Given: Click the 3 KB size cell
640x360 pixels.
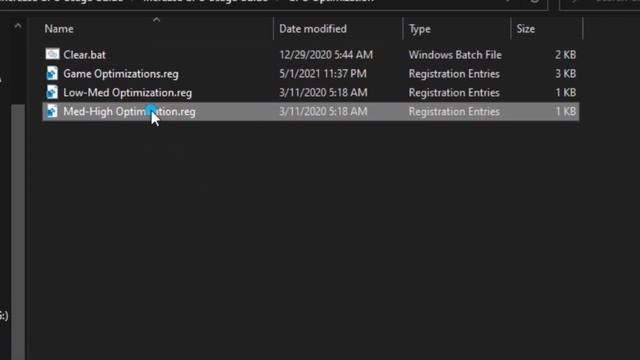Looking at the screenshot, I should [565, 74].
